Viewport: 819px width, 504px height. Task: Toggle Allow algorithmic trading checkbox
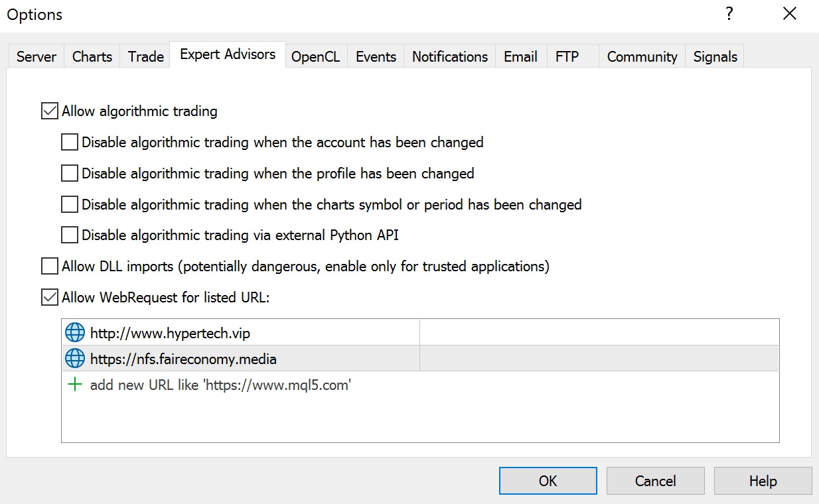pos(50,111)
